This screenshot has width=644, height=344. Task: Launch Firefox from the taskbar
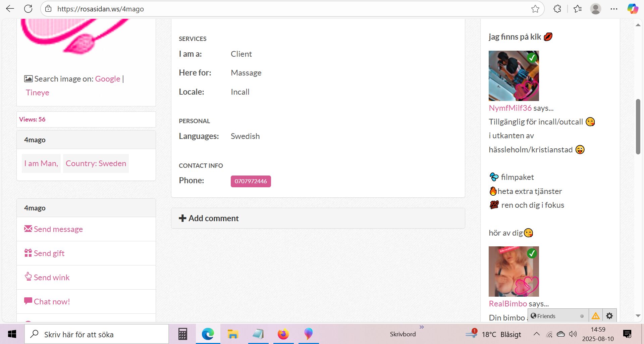[283, 334]
